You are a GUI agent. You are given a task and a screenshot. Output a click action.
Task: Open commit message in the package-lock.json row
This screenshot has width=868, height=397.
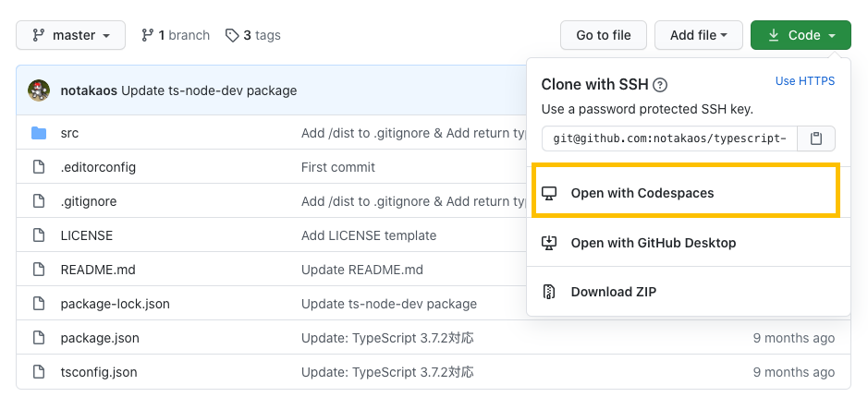389,304
